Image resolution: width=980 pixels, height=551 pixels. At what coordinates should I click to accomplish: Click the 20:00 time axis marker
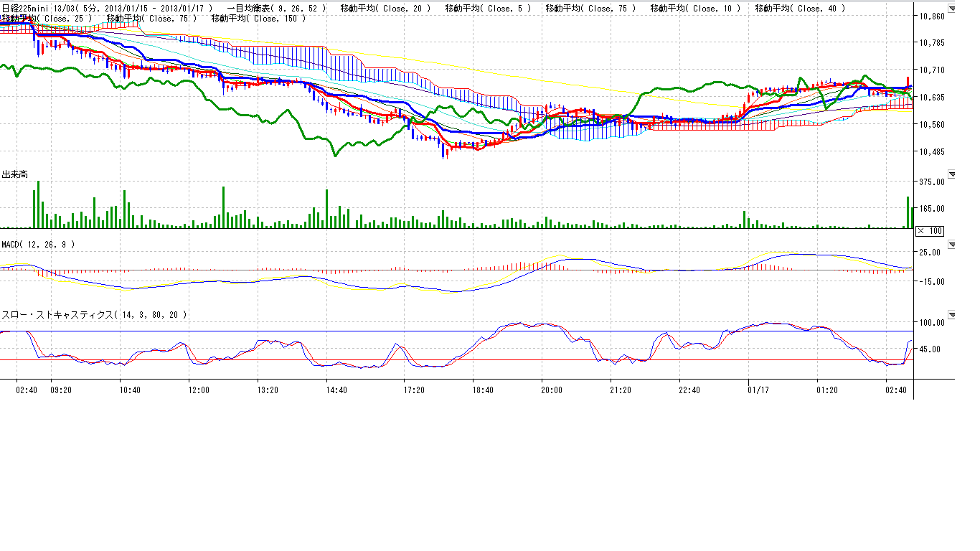(551, 390)
